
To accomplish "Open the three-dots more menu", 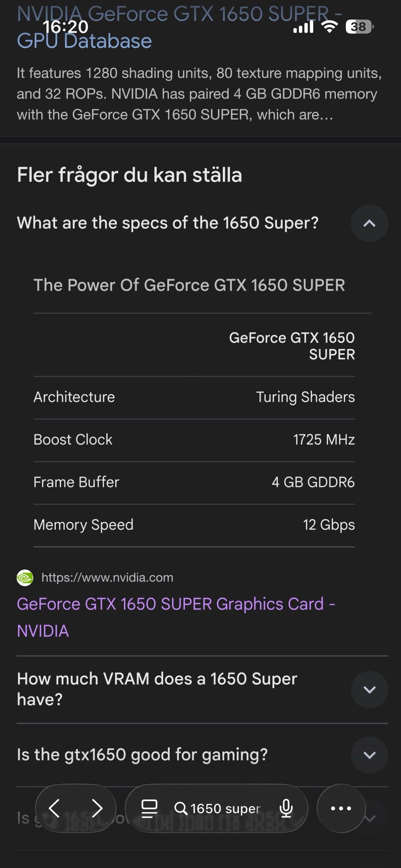I will (341, 808).
